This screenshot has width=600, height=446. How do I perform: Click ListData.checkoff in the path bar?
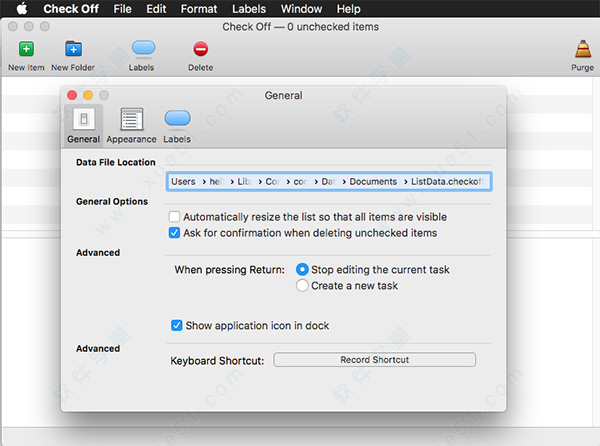447,181
